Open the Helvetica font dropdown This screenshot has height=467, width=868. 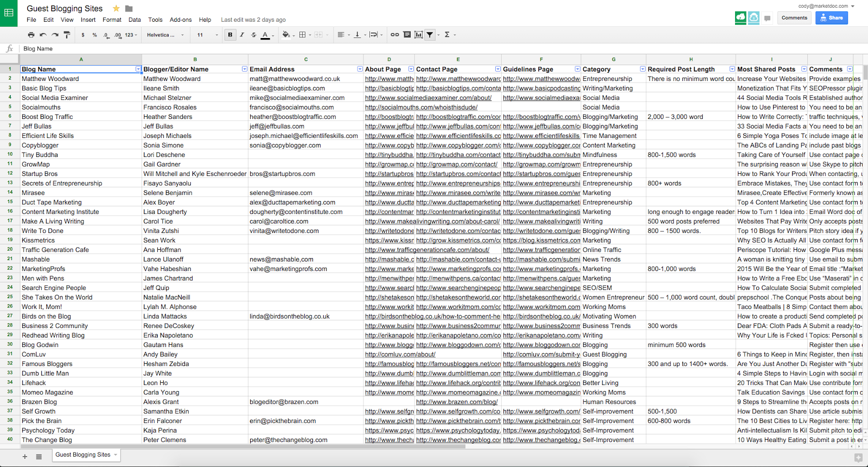pos(165,35)
